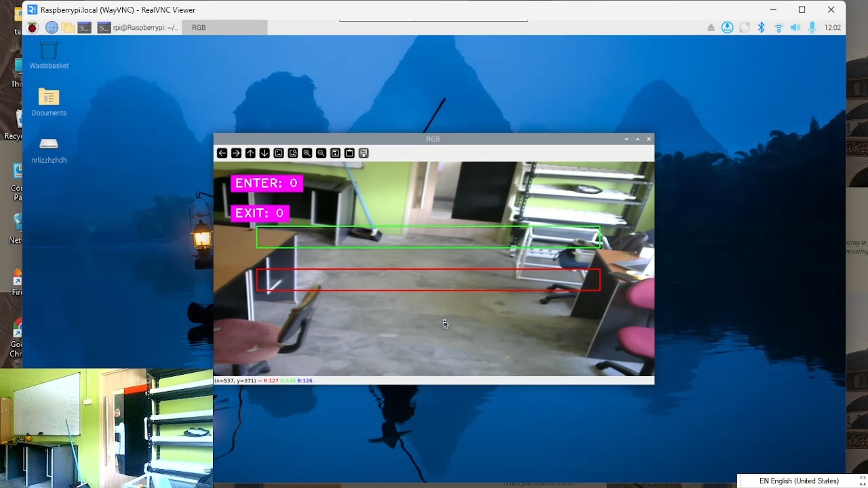
Task: Open the Raspberry Pi main menu
Action: coord(33,28)
